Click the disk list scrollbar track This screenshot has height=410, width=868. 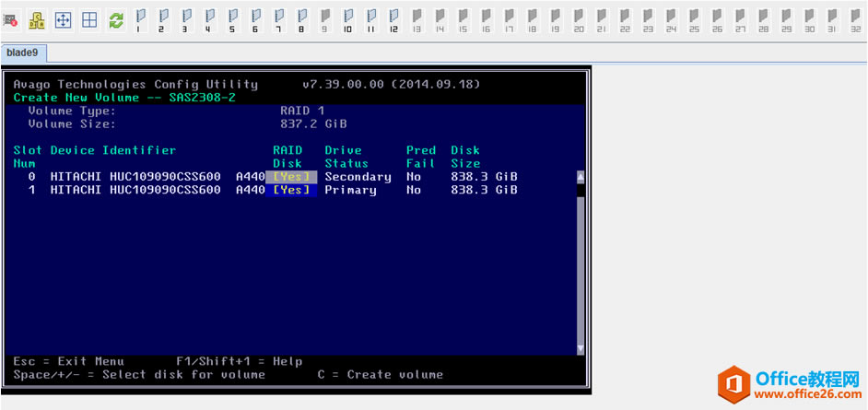tap(581, 270)
